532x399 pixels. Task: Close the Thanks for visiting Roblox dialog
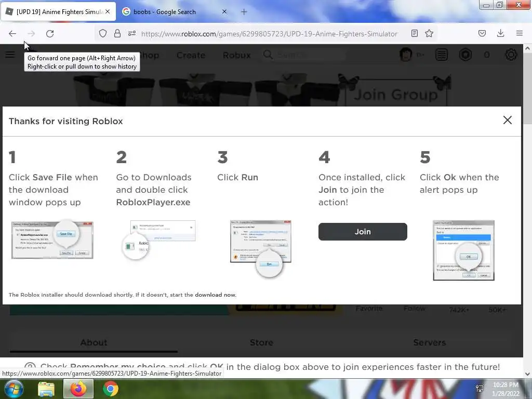click(508, 120)
